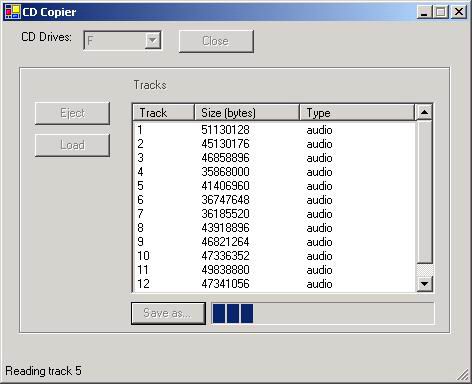Click the track list scroll up arrow
The image size is (472, 384).
(x=424, y=112)
